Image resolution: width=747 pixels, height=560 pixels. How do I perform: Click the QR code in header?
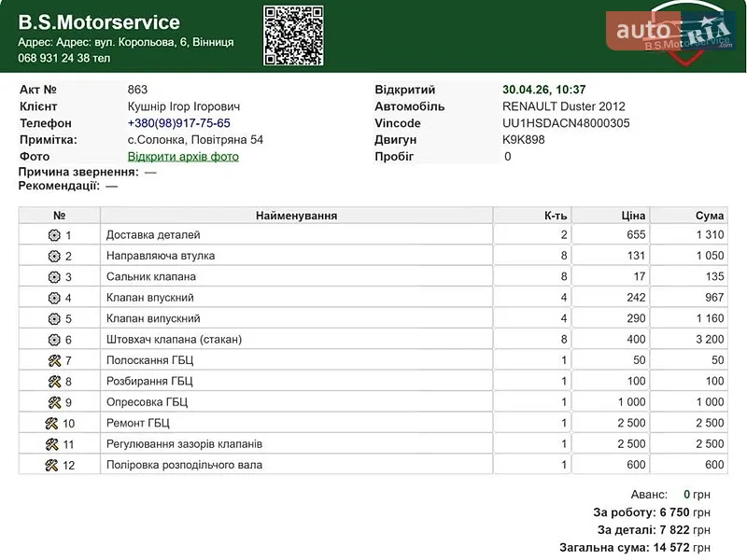(293, 35)
